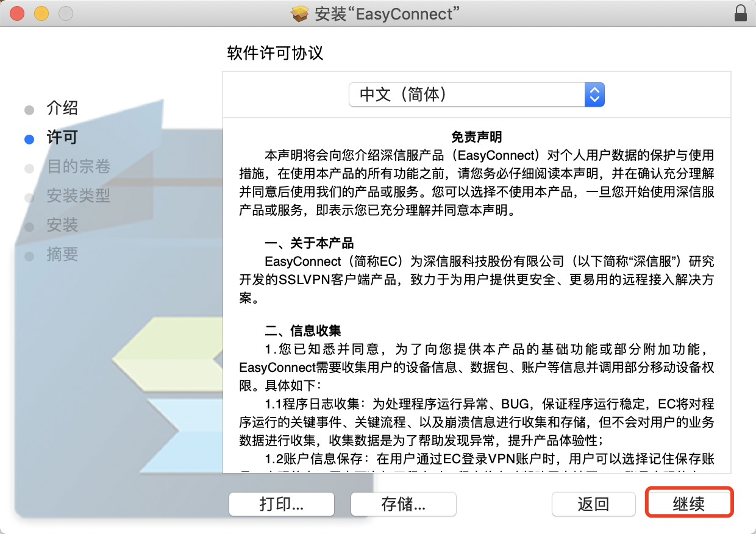Select the 安装 step in the sidebar
This screenshot has width=756, height=534.
tap(62, 226)
